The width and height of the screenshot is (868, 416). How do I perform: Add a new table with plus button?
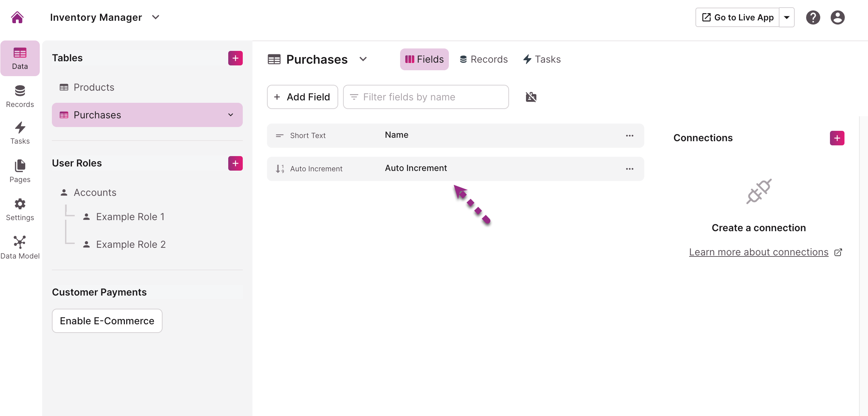(x=236, y=58)
